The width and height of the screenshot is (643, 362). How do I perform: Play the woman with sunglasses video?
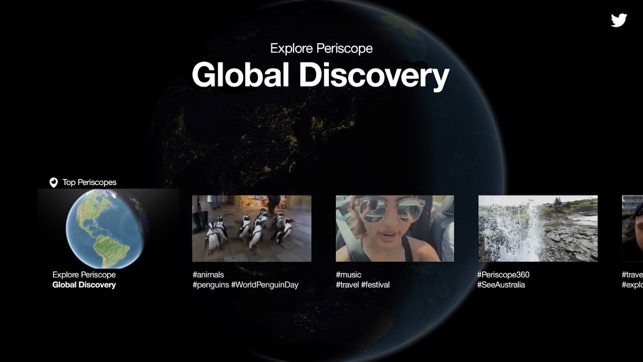395,228
